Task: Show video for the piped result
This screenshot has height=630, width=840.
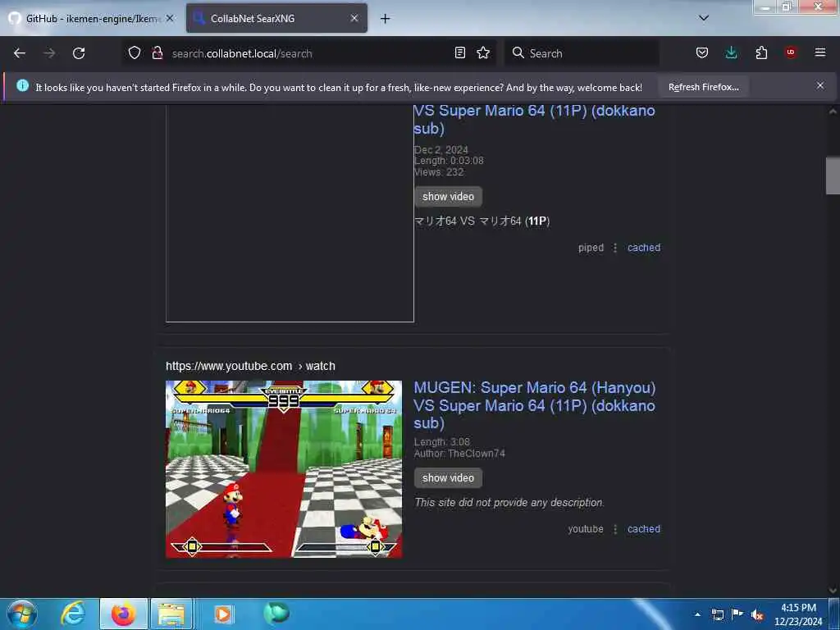Action: (448, 197)
